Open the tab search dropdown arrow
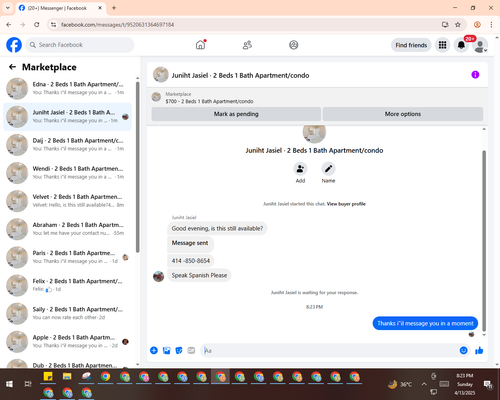500x400 pixels. (x=8, y=8)
